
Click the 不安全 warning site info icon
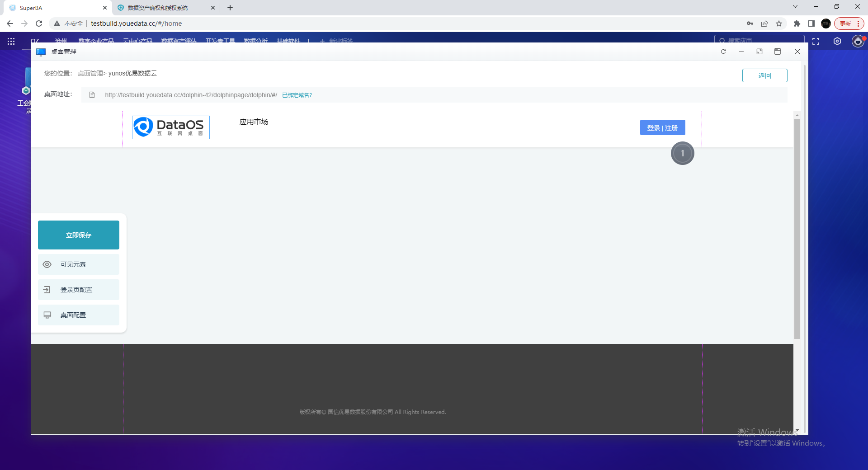click(x=57, y=23)
